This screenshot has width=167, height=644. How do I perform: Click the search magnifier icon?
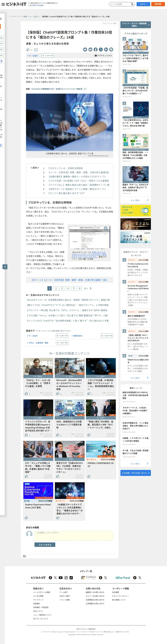[x=132, y=4]
